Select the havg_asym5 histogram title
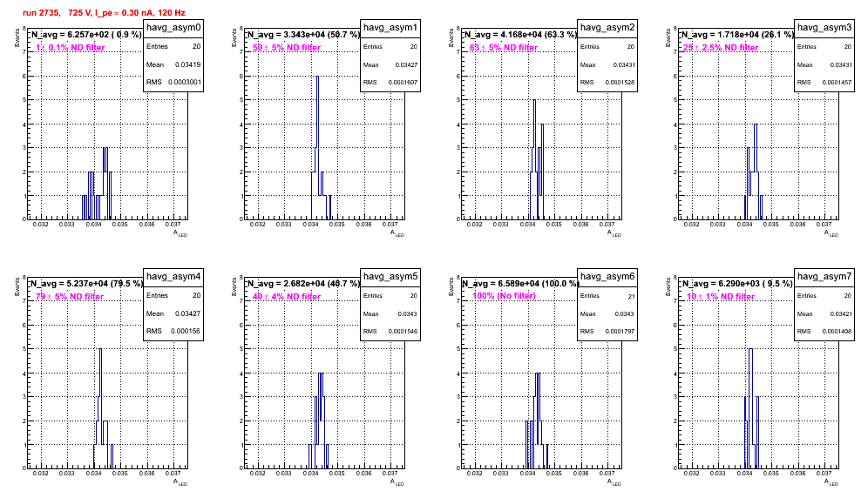 pos(390,276)
